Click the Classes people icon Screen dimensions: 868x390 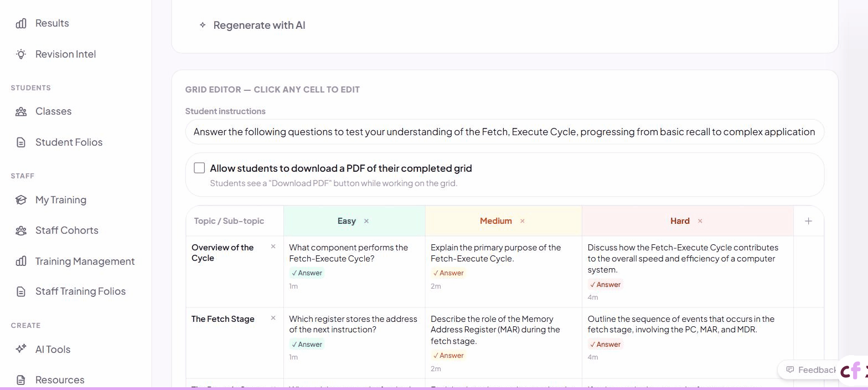[x=21, y=111]
